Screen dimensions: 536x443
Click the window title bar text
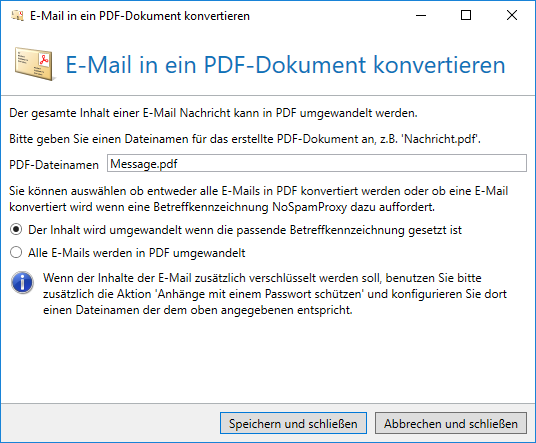pos(140,16)
